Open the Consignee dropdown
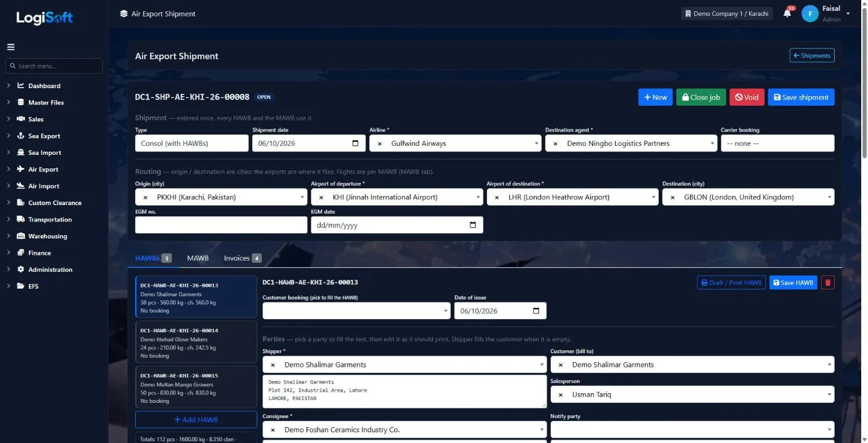The image size is (868, 443). [404, 429]
